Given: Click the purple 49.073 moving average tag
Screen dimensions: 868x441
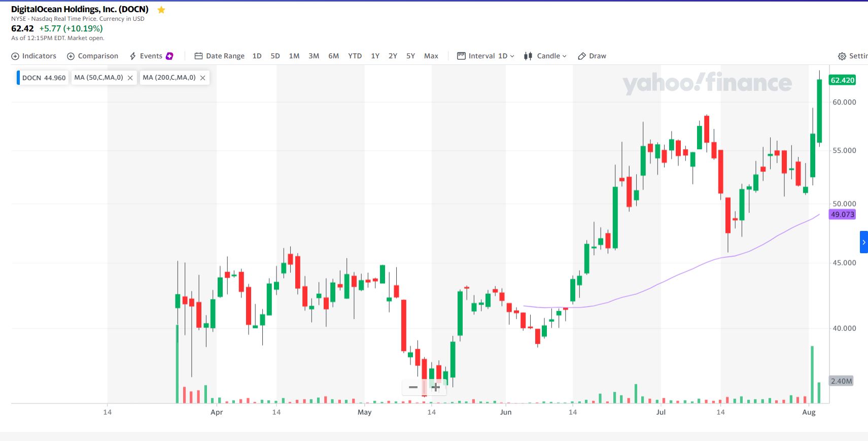Looking at the screenshot, I should [843, 215].
